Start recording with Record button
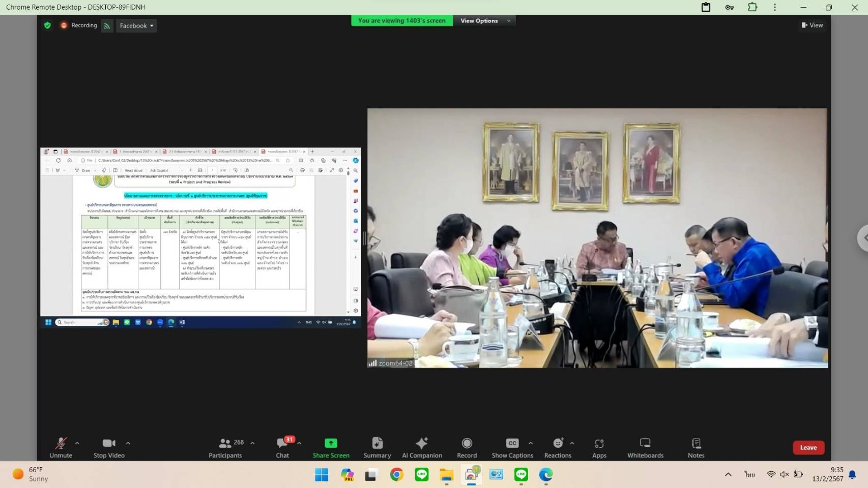Viewport: 868px width, 488px height. (467, 447)
